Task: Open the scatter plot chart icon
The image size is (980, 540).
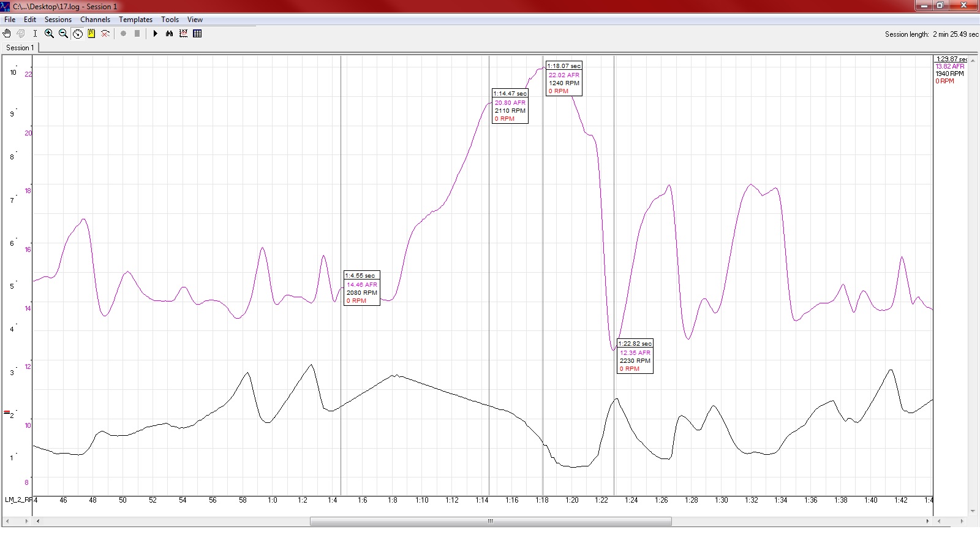Action: 183,34
